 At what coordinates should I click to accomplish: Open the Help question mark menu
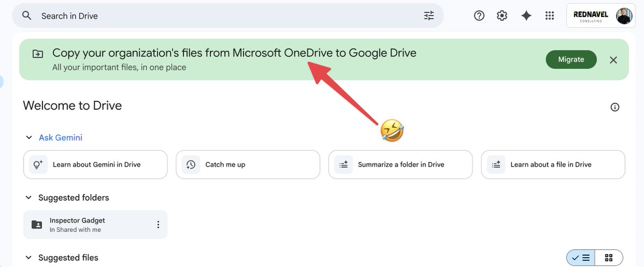479,16
